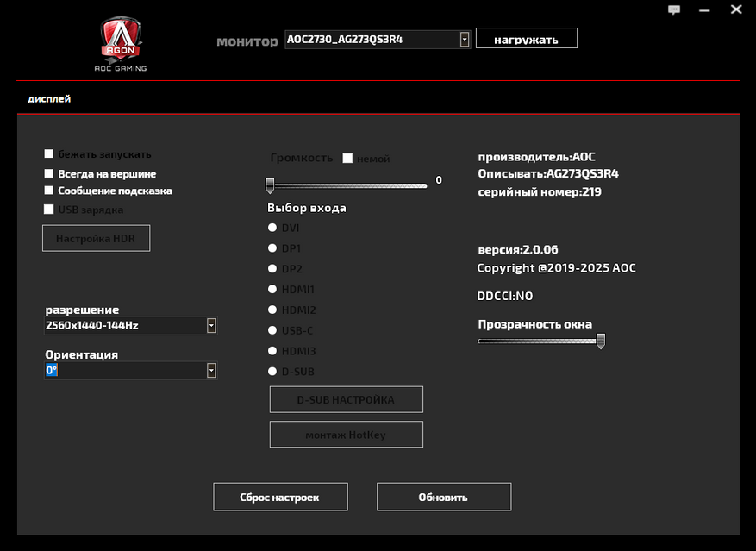This screenshot has width=756, height=551.
Task: Click the 0° orientation value
Action: click(52, 370)
